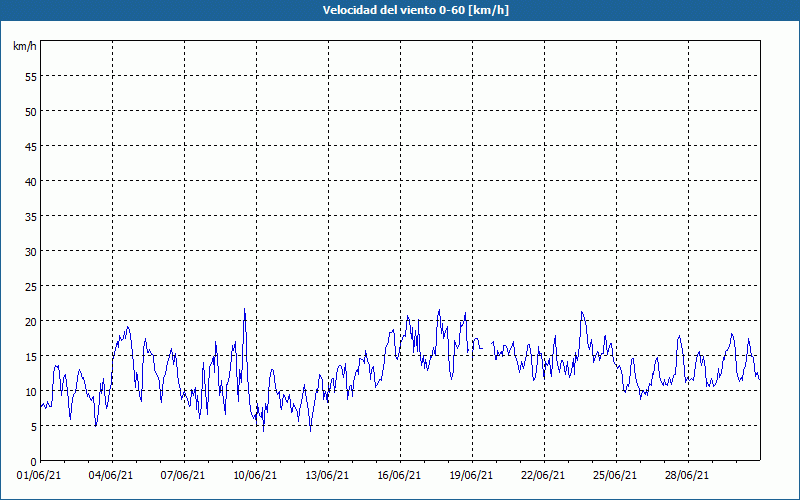800x500 pixels.
Task: Click the y-axis value 30
Action: (31, 252)
